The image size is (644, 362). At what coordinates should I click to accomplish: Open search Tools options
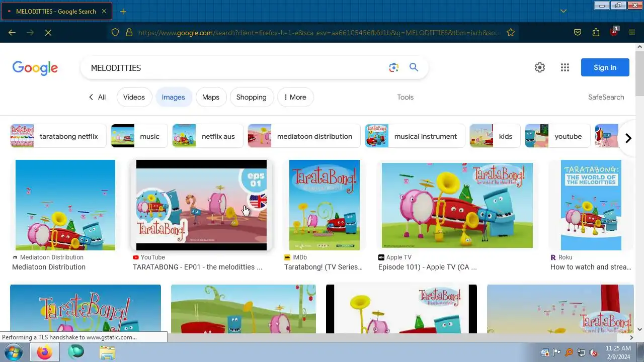tap(405, 97)
